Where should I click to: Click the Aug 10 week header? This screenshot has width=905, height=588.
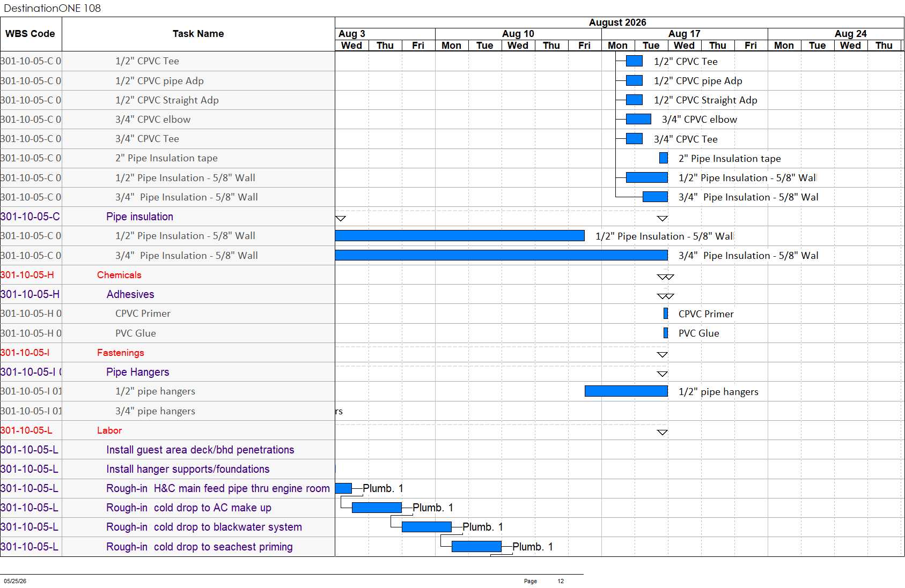[518, 34]
